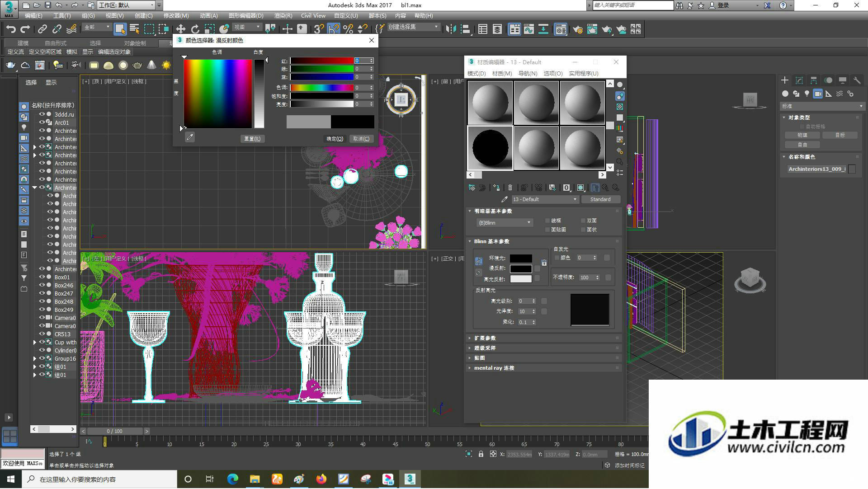This screenshot has width=868, height=489.
Task: Open the 渲染(R) menu
Action: 283,16
